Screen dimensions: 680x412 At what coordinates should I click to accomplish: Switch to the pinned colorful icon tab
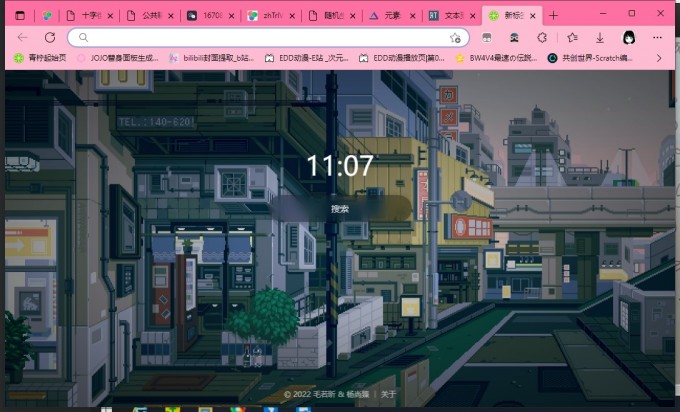tap(47, 16)
